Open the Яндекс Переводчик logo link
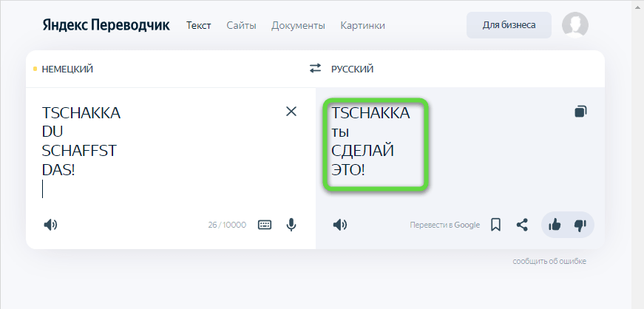This screenshot has width=644, height=309. pyautogui.click(x=106, y=25)
